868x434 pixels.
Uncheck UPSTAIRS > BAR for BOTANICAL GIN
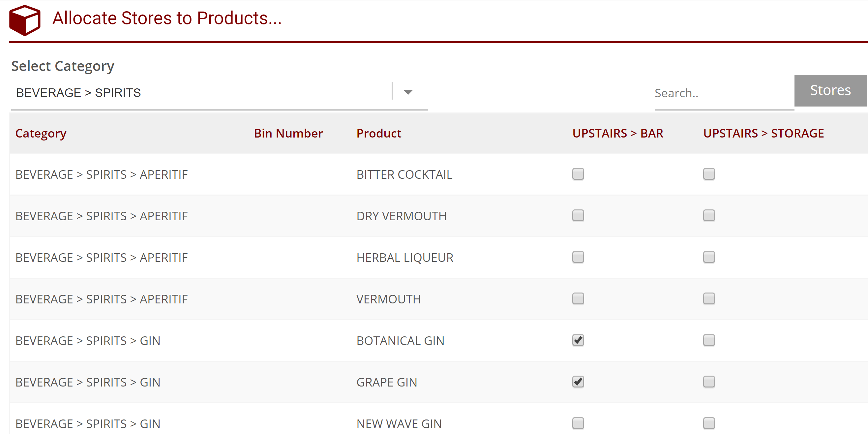tap(578, 340)
